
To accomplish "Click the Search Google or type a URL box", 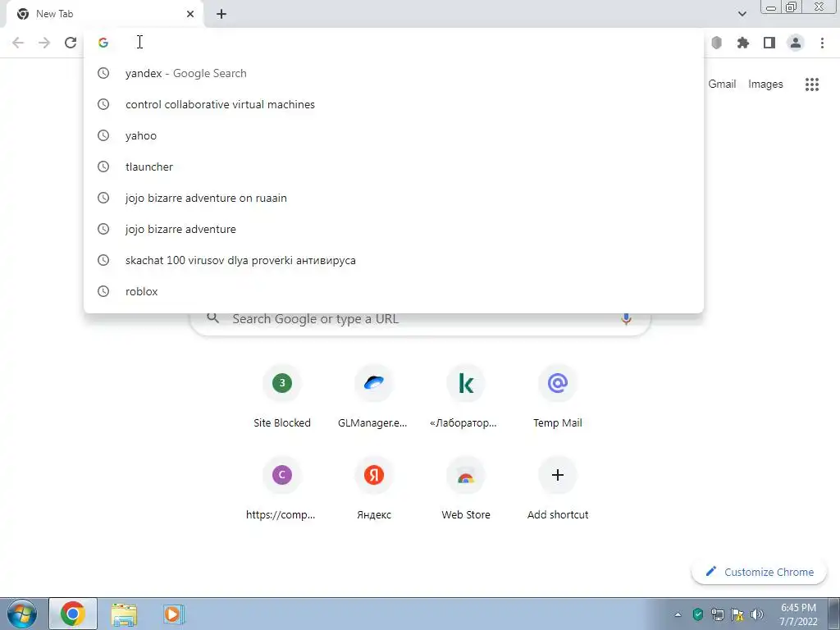I will pyautogui.click(x=420, y=319).
